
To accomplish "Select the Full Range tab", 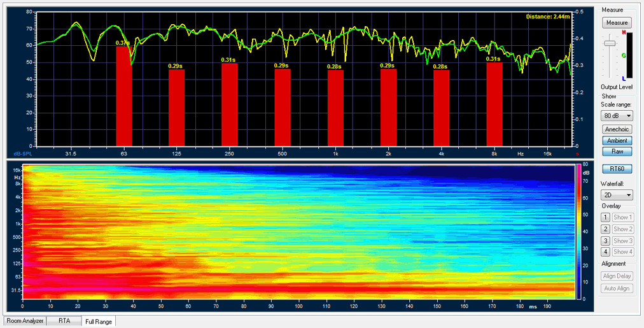I will [x=98, y=322].
